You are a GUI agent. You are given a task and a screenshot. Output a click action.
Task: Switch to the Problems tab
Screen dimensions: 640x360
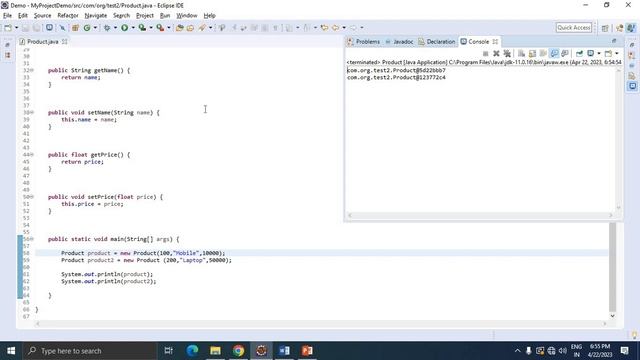[363, 42]
